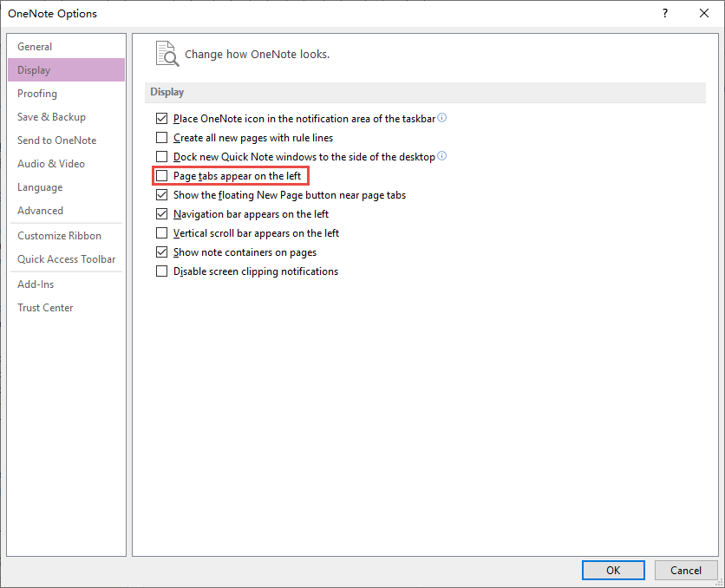Viewport: 725px width, 588px height.
Task: Uncheck Show note containers on pages
Action: tap(161, 252)
